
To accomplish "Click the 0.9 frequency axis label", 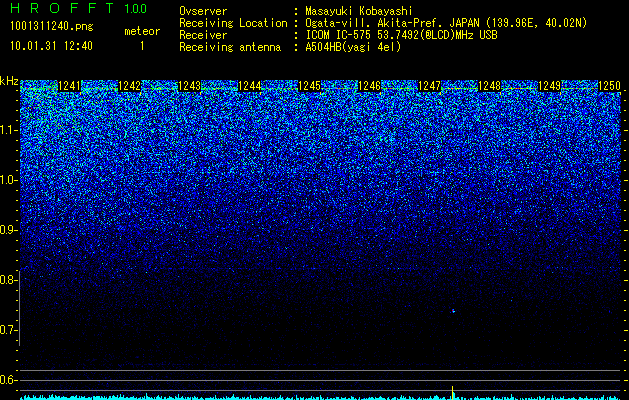I will click(8, 230).
